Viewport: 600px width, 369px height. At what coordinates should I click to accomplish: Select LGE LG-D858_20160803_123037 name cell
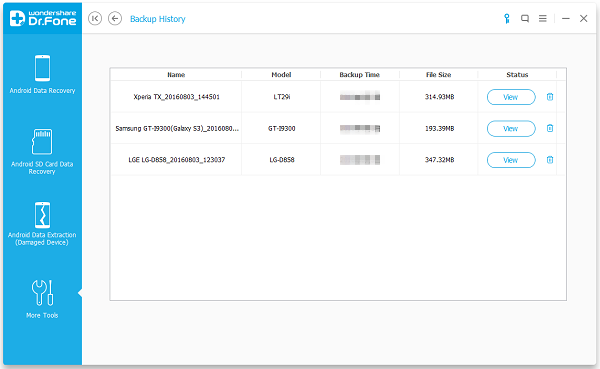click(176, 160)
